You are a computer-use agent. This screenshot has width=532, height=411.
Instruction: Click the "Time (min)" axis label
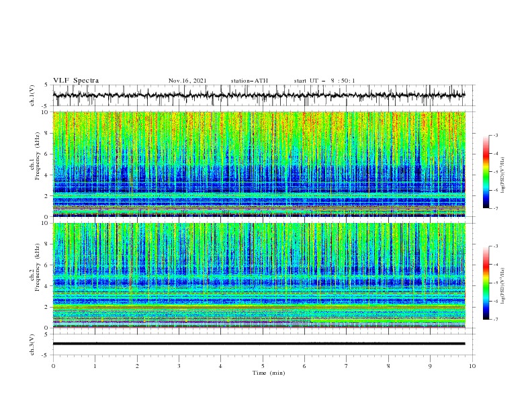click(x=269, y=373)
